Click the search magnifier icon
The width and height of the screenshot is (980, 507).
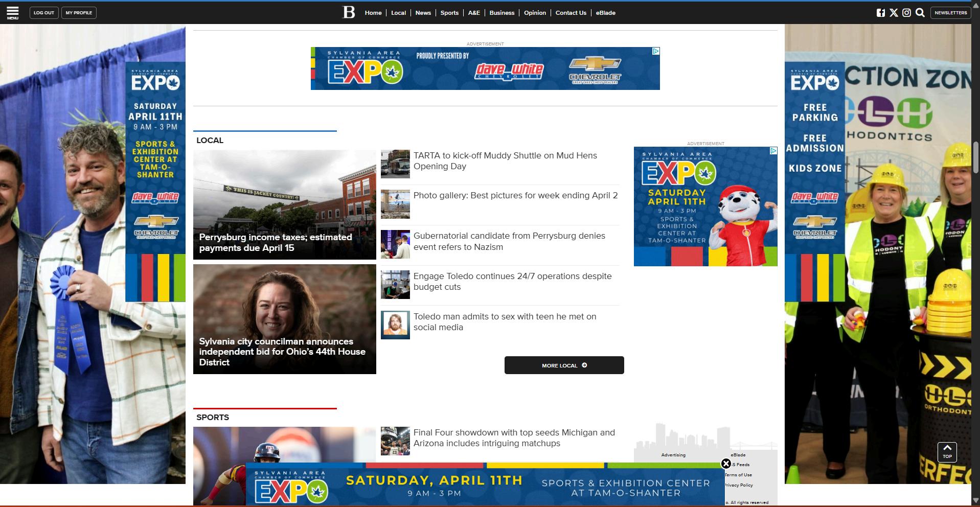(x=920, y=13)
